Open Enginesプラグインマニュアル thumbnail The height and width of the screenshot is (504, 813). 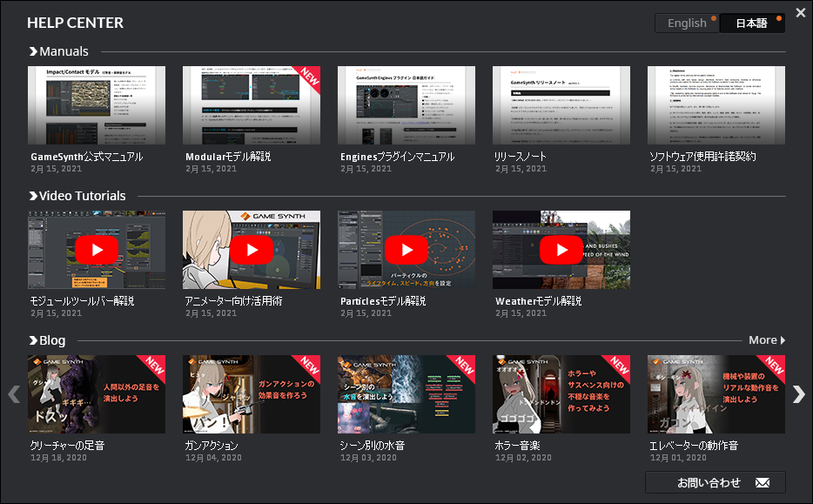pyautogui.click(x=406, y=105)
